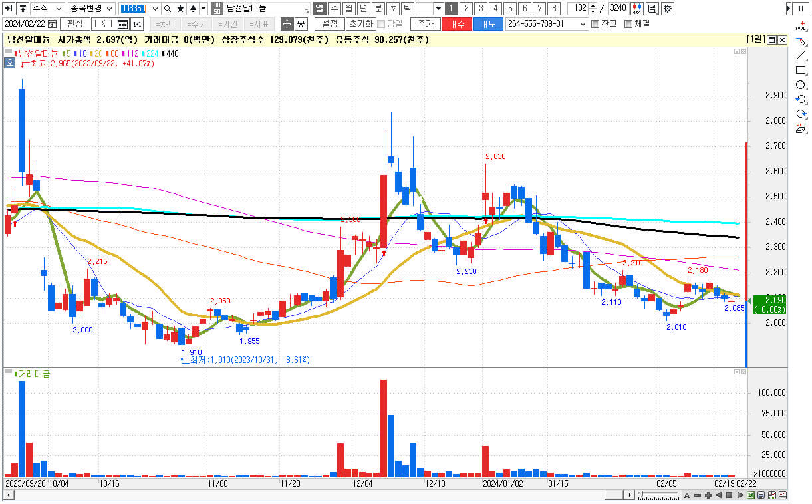Click the won currency icon
Image resolution: width=812 pixels, height=504 pixels.
[x=301, y=24]
